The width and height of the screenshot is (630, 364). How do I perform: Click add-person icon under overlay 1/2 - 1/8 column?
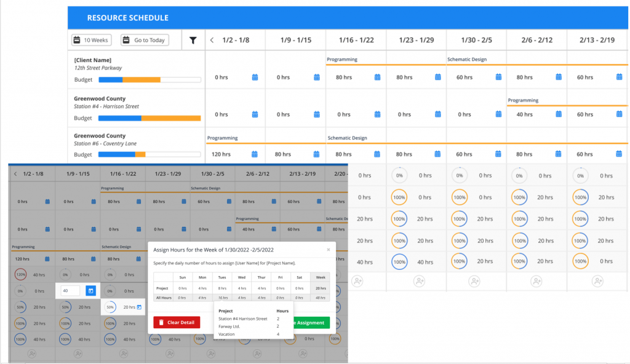point(32,354)
